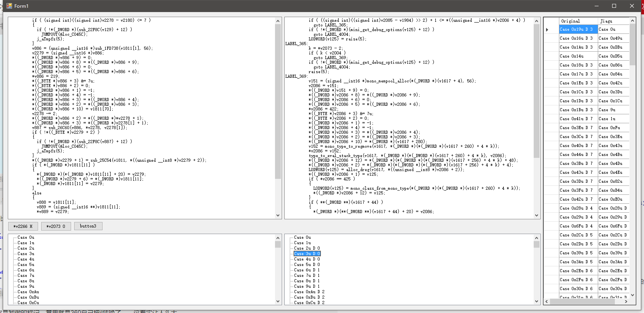Image resolution: width=644 pixels, height=313 pixels.
Task: Click the Form1 title bar app icon
Action: pyautogui.click(x=9, y=6)
